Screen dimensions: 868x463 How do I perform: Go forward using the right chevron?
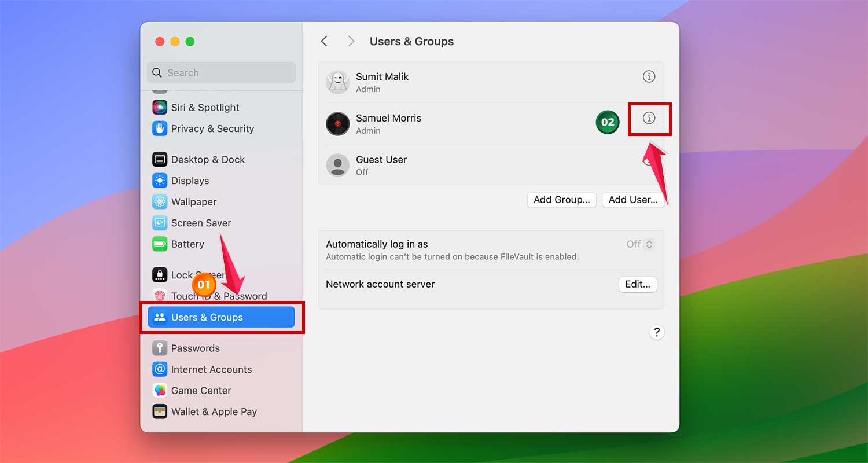click(351, 41)
